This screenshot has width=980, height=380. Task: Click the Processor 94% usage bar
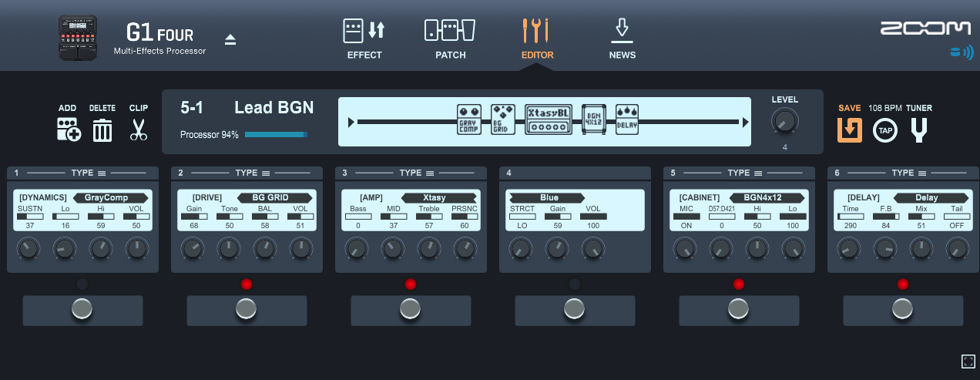pos(276,135)
